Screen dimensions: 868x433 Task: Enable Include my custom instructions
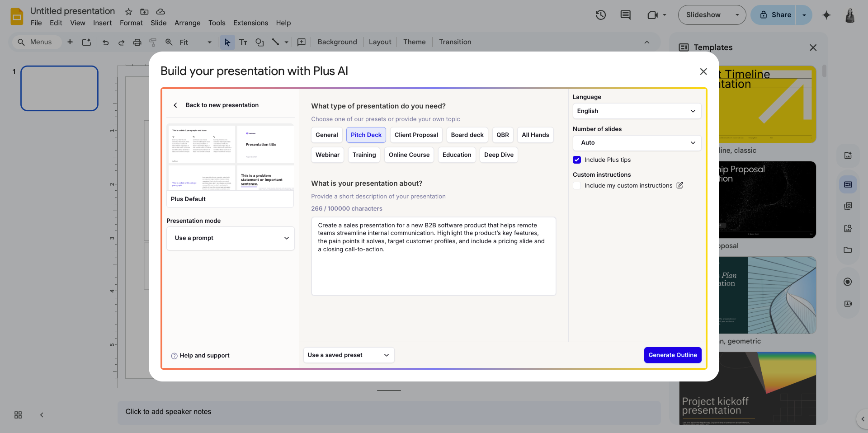point(577,186)
